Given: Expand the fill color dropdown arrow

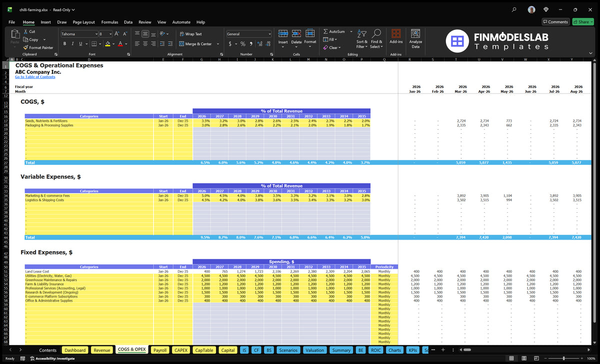Looking at the screenshot, I should pyautogui.click(x=113, y=44).
